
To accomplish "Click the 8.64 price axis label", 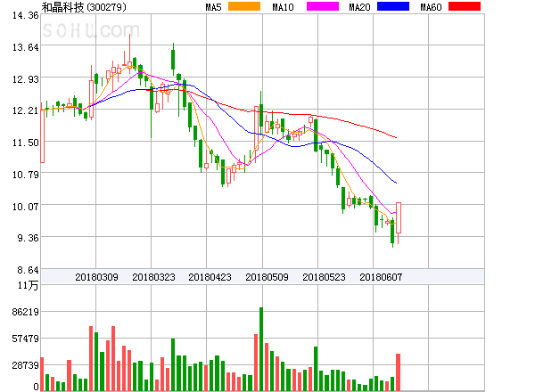I will (x=28, y=270).
